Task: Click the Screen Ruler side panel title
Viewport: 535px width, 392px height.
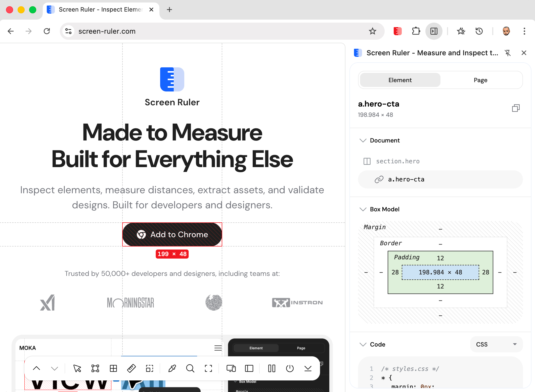Action: [x=432, y=53]
